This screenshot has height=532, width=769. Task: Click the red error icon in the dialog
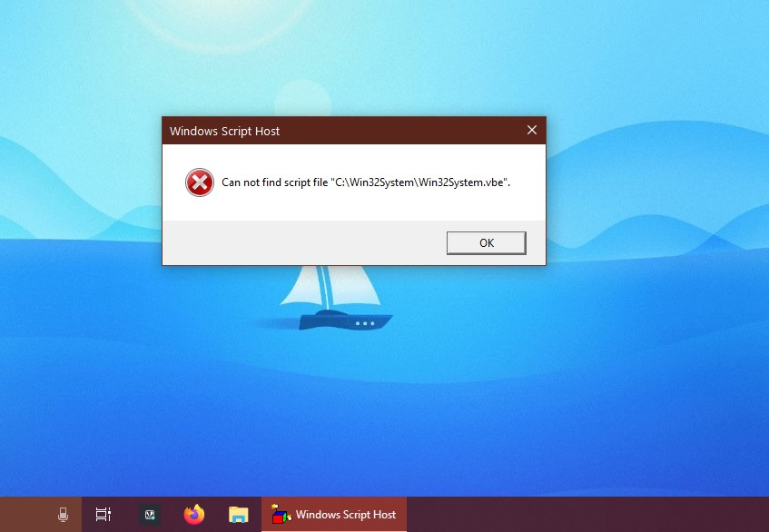[x=200, y=182]
